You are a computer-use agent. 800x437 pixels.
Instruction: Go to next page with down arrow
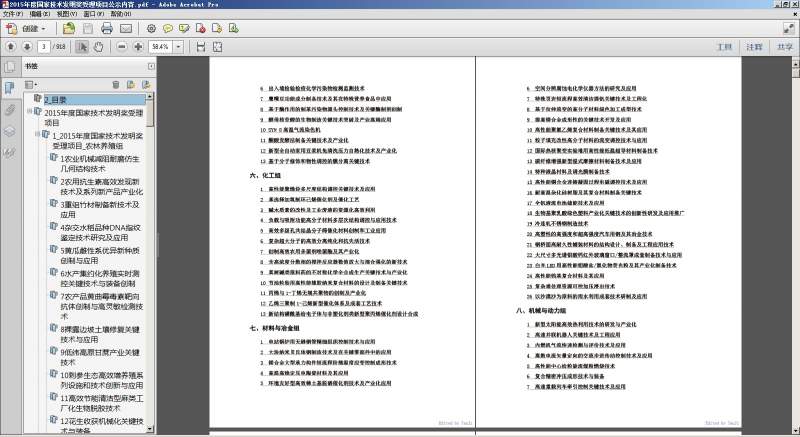pyautogui.click(x=27, y=47)
